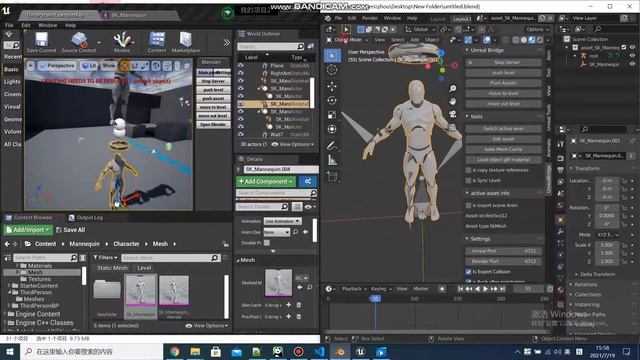Click blue blueprint button beside Add Component
The width and height of the screenshot is (640, 360).
[308, 181]
